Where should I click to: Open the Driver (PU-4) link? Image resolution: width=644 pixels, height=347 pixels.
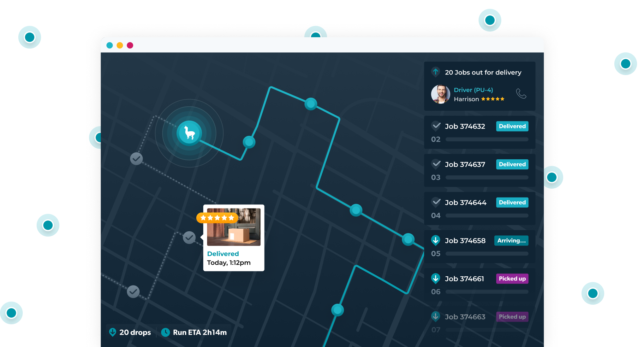click(473, 90)
